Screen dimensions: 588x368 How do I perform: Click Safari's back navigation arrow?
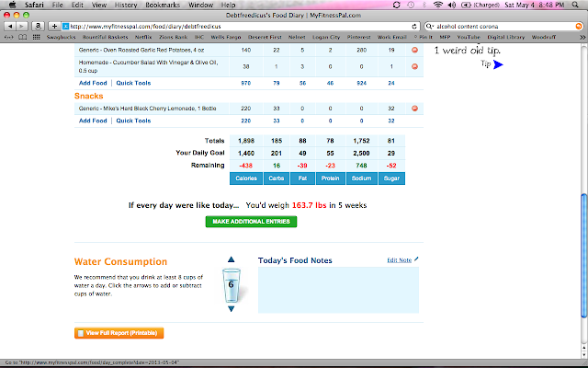(x=10, y=27)
